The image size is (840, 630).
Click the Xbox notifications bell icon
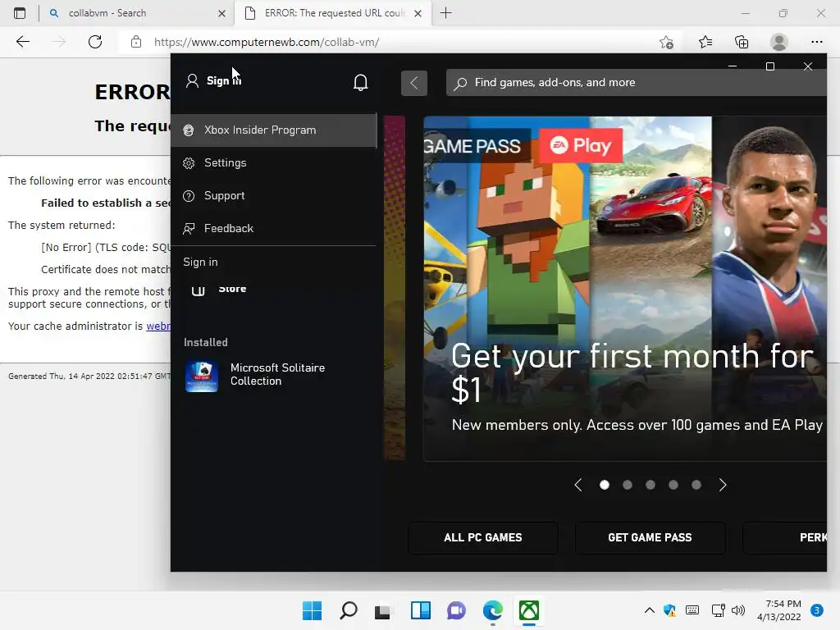[x=361, y=82]
